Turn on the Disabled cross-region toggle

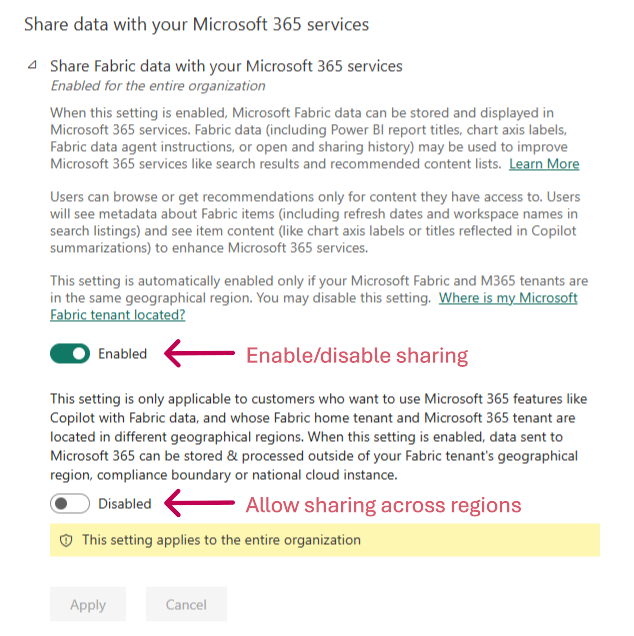(70, 504)
